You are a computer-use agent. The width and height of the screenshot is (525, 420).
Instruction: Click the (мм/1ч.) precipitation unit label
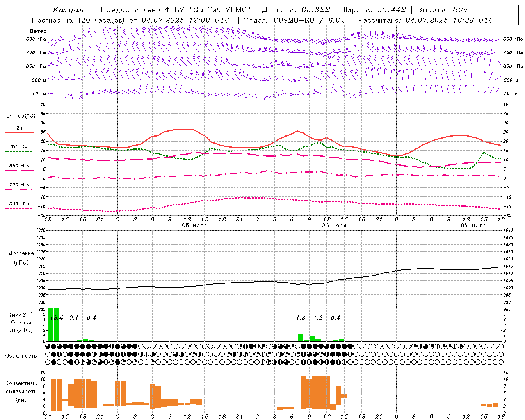pyautogui.click(x=21, y=330)
